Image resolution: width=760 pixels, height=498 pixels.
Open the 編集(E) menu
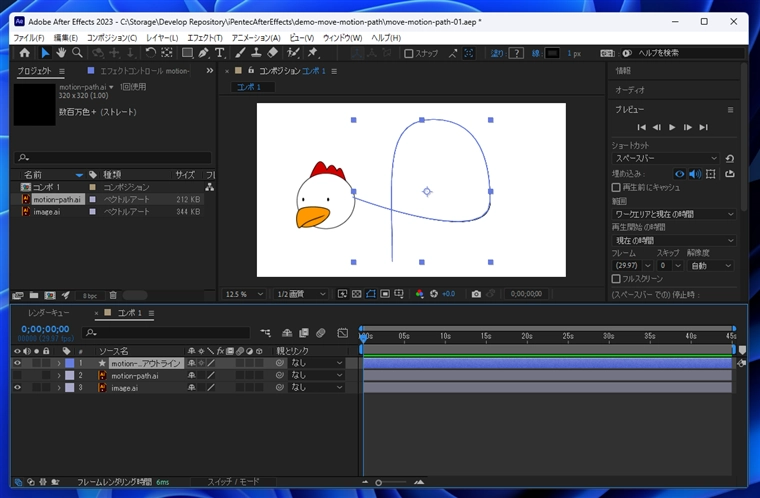[65, 38]
